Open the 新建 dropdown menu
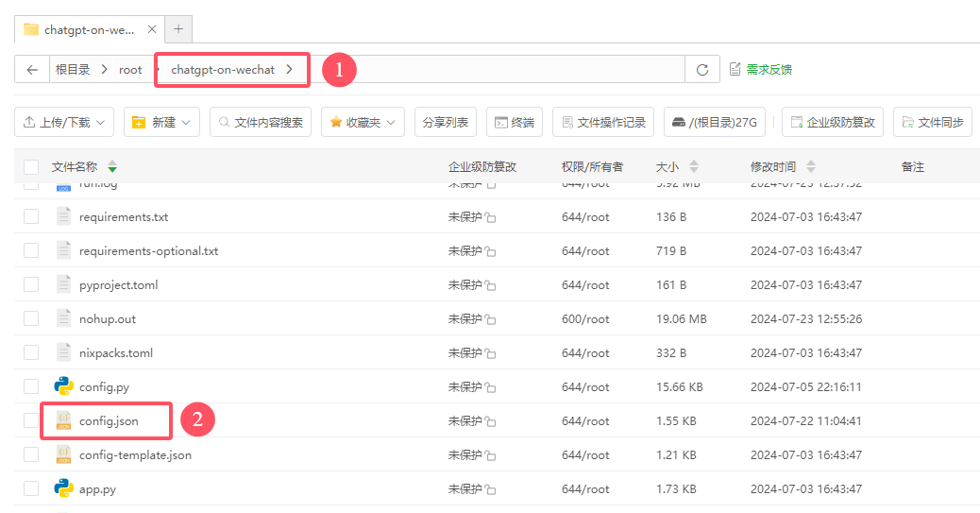The image size is (980, 513). click(161, 122)
